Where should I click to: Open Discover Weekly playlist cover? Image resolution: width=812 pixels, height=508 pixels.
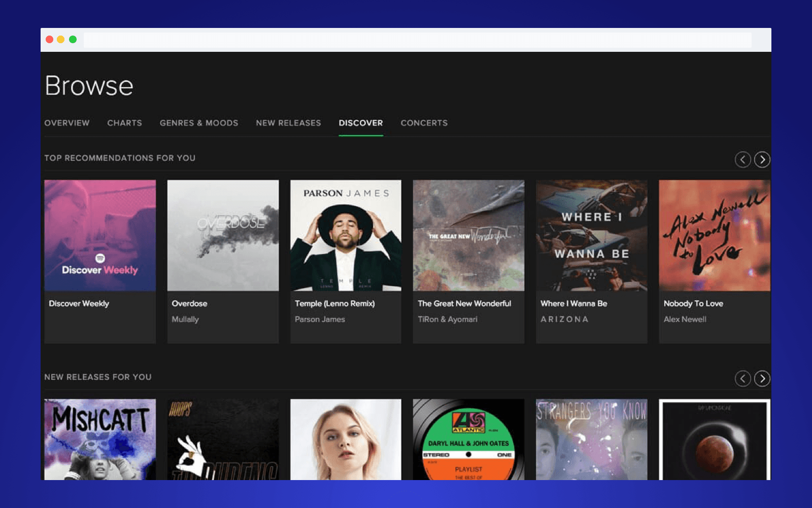point(100,235)
